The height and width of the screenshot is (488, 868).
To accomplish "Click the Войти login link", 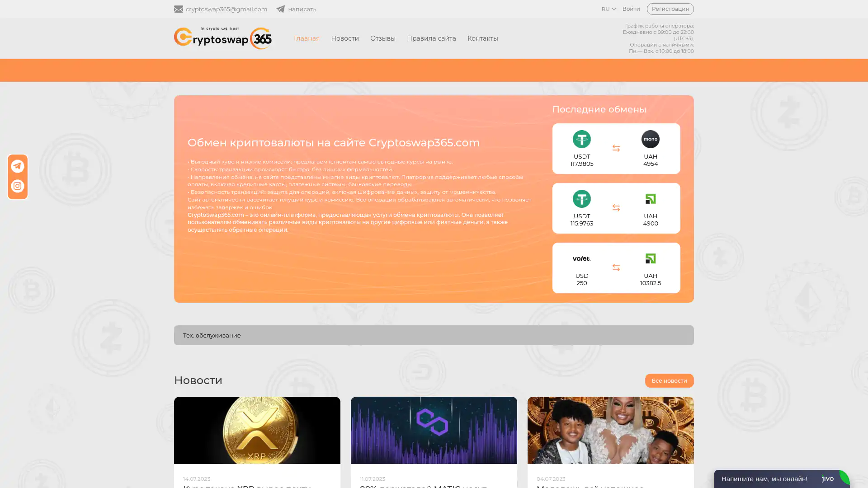I will 631,9.
